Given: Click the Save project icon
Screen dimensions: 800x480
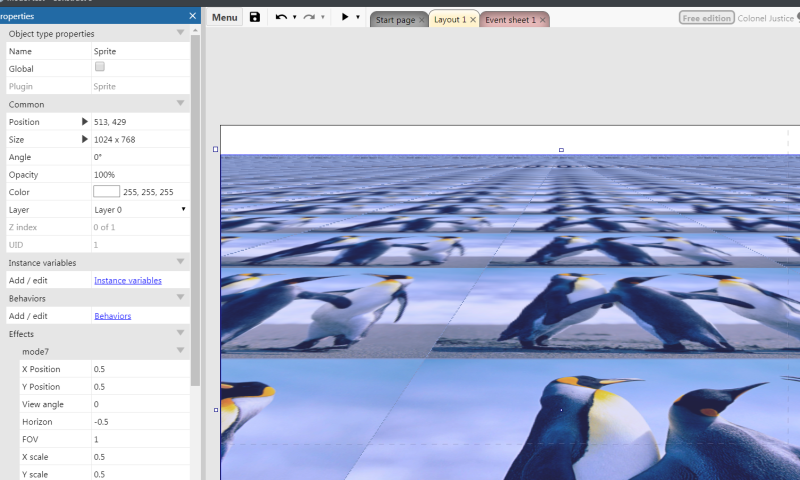Looking at the screenshot, I should click(255, 17).
